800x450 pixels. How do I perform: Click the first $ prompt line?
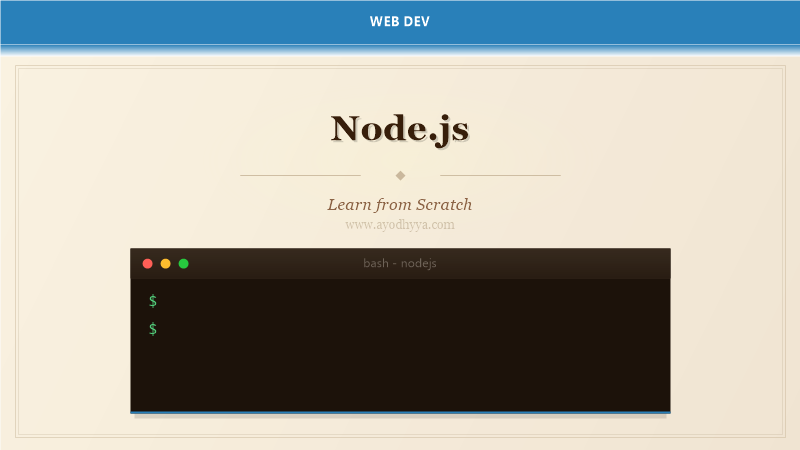[x=153, y=301]
